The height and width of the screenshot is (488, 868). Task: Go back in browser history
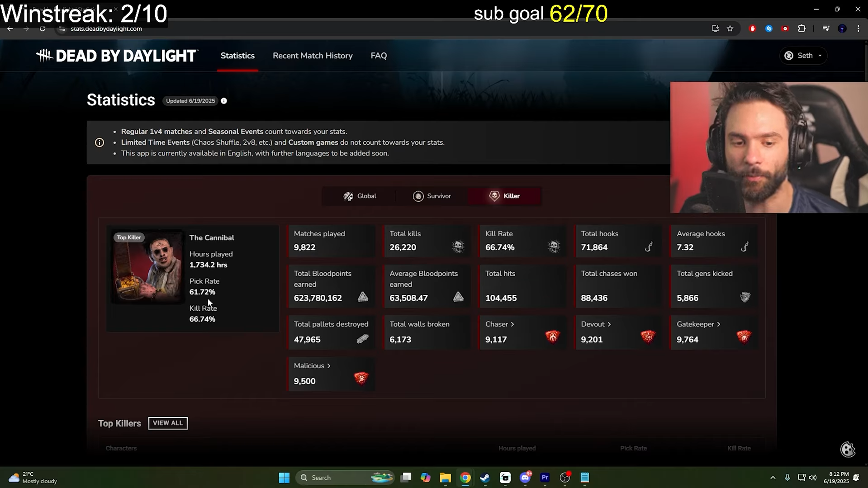click(10, 28)
